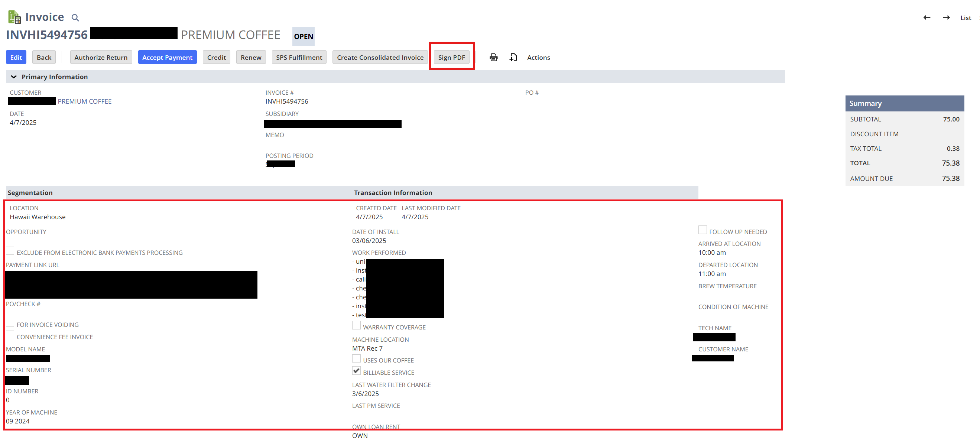Uncheck Billiable Service checkbox
Image resolution: width=980 pixels, height=442 pixels.
pos(357,371)
